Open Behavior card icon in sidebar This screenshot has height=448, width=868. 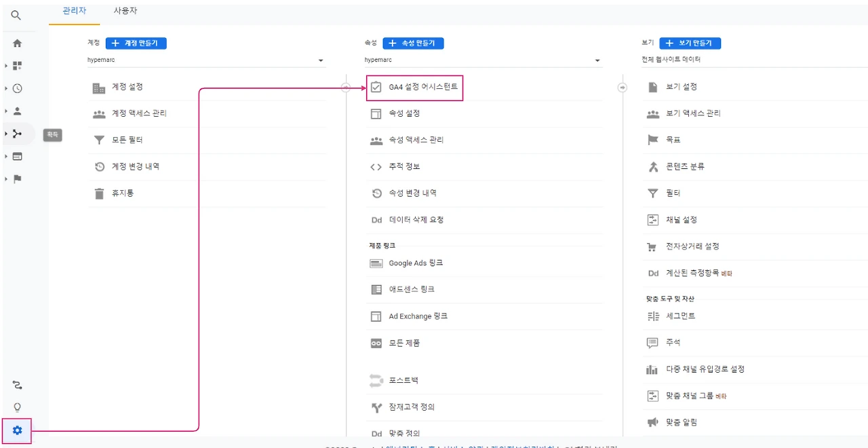[17, 156]
